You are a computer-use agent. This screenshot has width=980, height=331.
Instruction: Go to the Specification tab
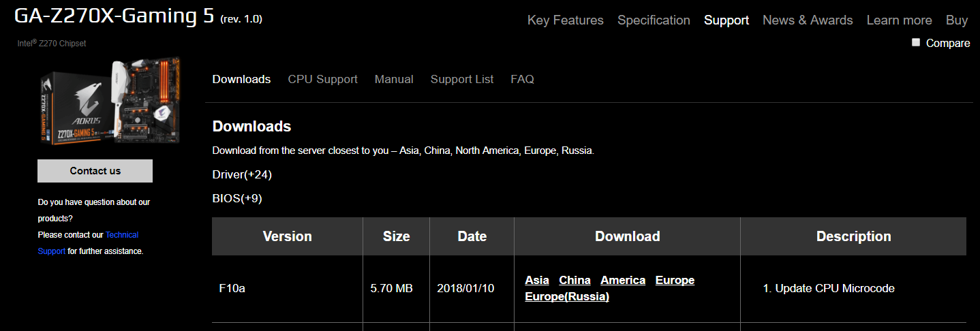(654, 20)
